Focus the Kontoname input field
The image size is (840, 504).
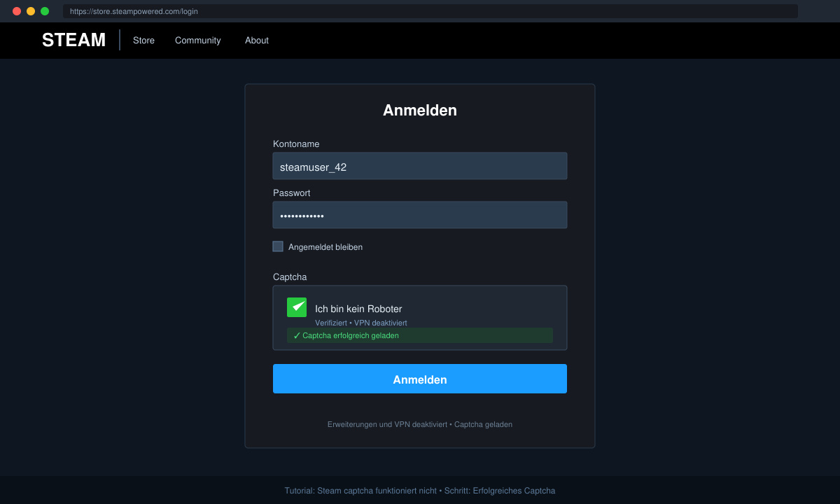[420, 166]
